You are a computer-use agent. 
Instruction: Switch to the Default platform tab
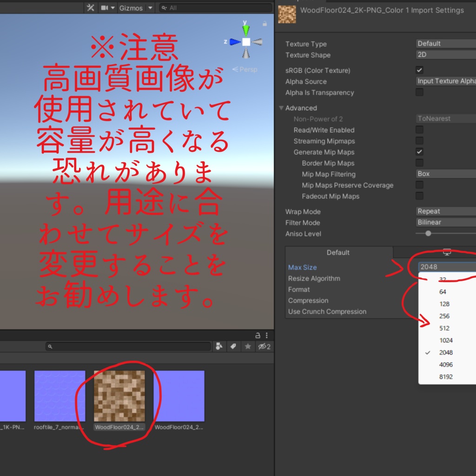(338, 252)
